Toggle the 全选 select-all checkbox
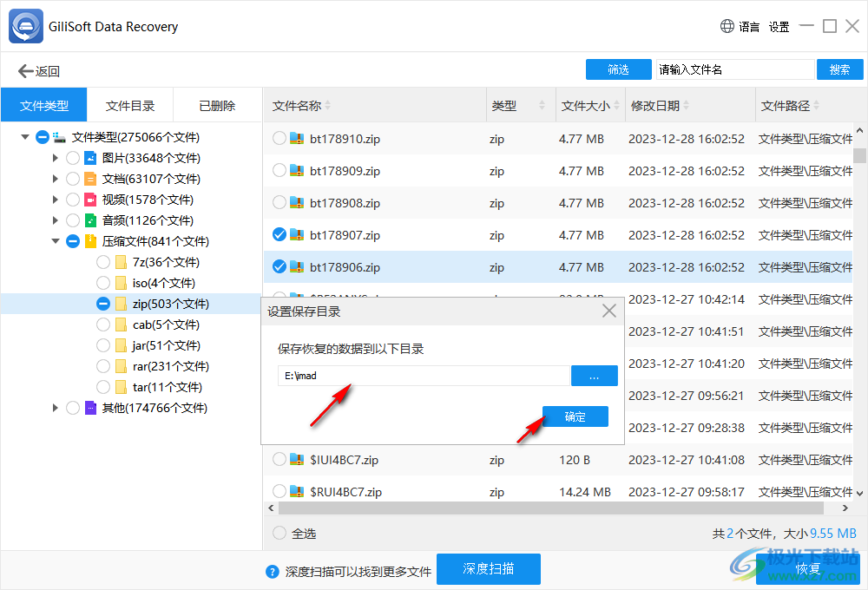Image resolution: width=868 pixels, height=590 pixels. pyautogui.click(x=279, y=533)
